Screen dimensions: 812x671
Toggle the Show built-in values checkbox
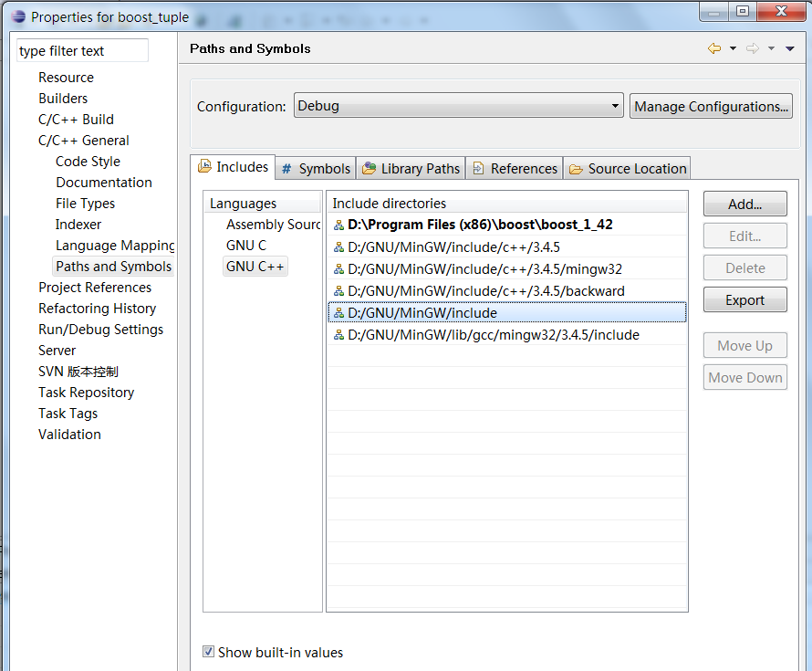[209, 652]
